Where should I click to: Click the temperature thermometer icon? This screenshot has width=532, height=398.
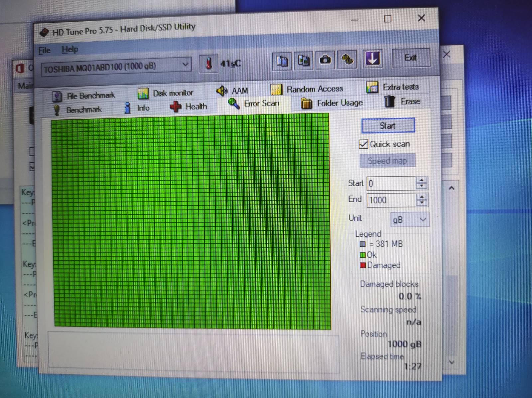pos(209,64)
